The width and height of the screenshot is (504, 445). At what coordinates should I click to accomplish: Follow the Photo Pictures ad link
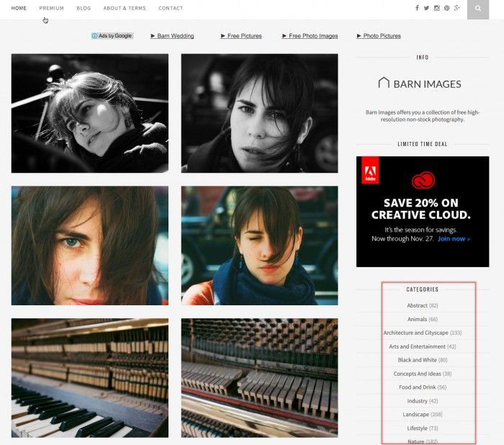click(379, 36)
